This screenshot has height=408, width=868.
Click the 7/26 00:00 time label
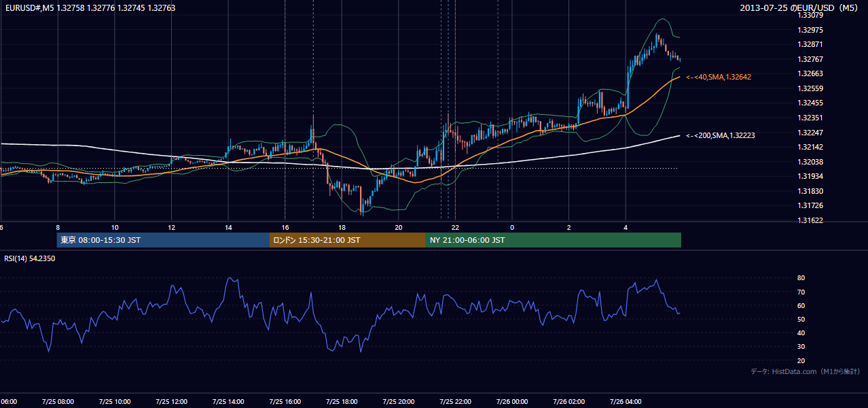click(x=512, y=402)
